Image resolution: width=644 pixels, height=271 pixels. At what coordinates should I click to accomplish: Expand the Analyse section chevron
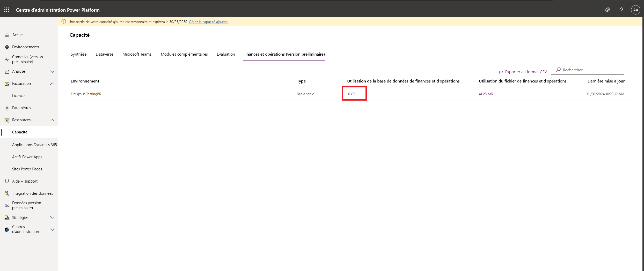[52, 72]
